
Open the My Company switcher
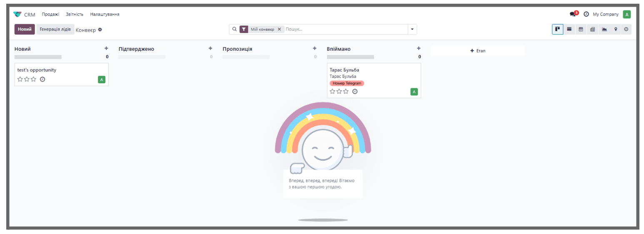606,14
